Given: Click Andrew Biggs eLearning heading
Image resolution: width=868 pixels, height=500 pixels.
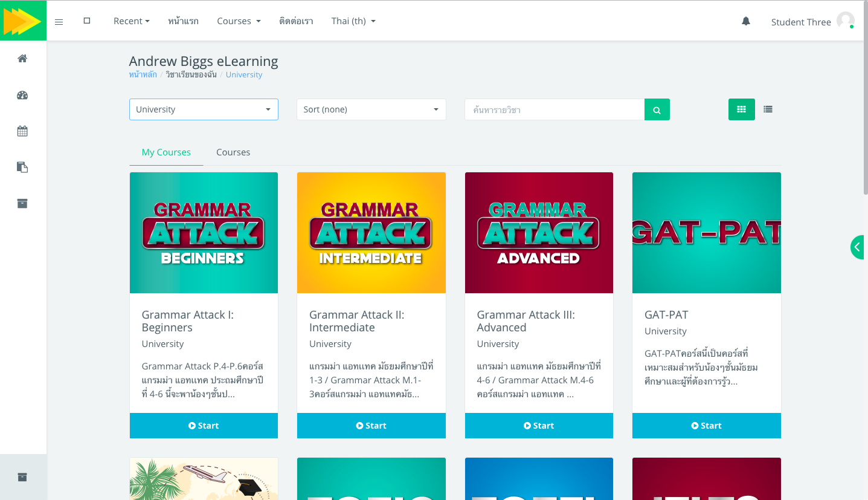Looking at the screenshot, I should click(x=204, y=61).
